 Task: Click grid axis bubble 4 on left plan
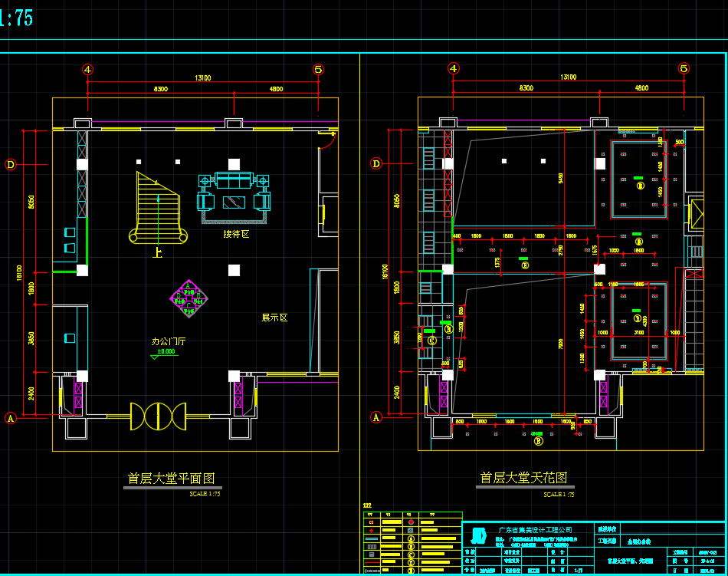point(88,69)
